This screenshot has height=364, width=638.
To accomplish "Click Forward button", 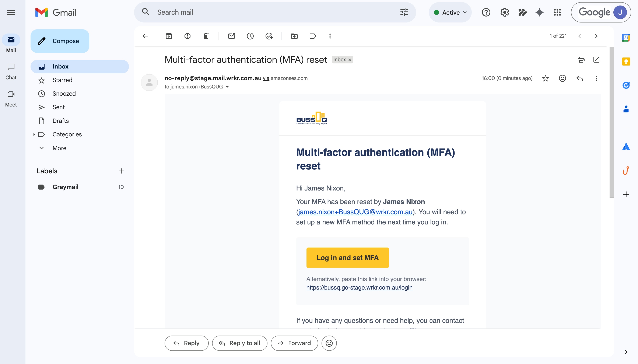I will (294, 343).
